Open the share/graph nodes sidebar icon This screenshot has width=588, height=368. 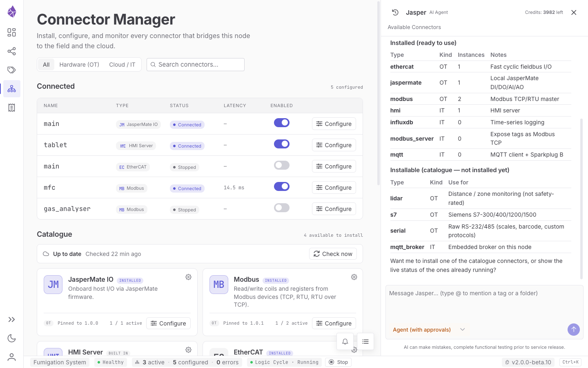[12, 51]
